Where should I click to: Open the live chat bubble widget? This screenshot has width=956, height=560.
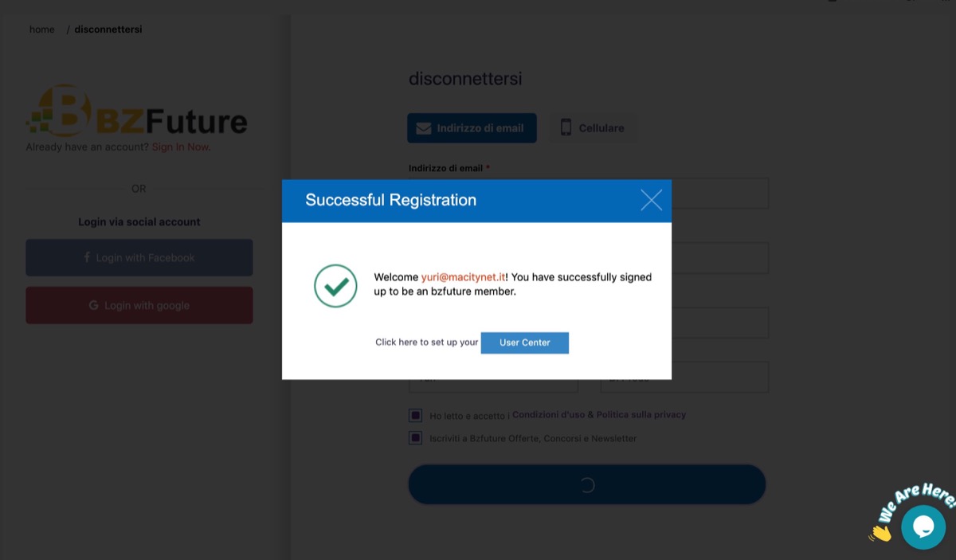pos(923,527)
